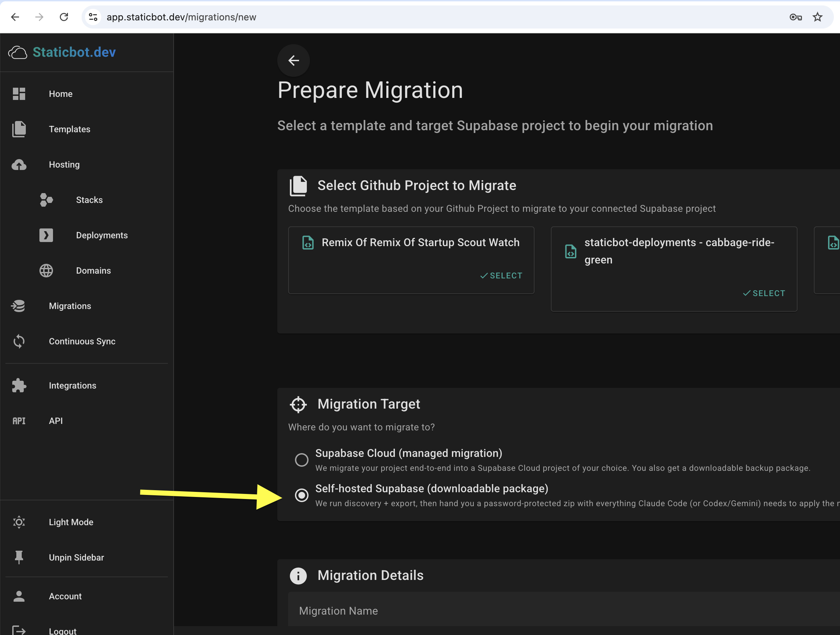Click Self-hosted Supabase (downloadable package) label
Screen dimensions: 840x635
click(432, 488)
